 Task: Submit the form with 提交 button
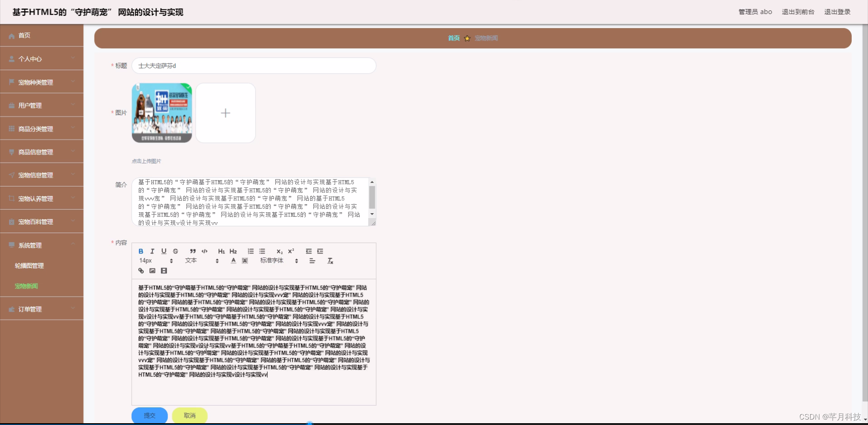[149, 415]
